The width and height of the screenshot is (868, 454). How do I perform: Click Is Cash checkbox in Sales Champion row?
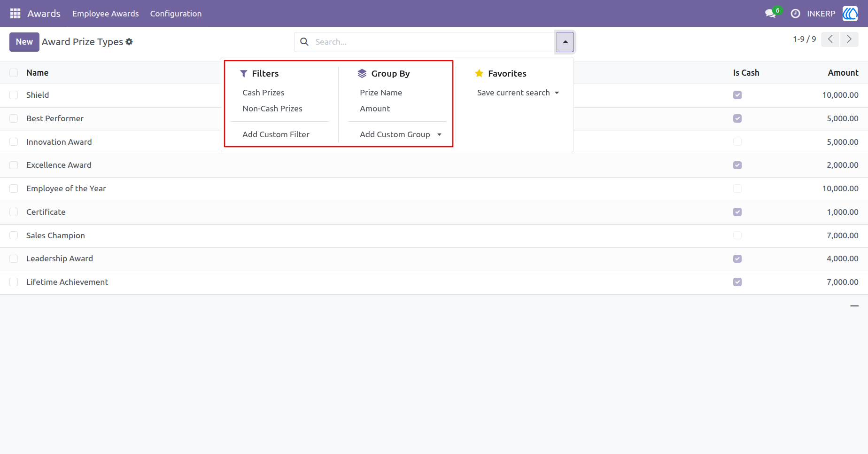tap(737, 235)
